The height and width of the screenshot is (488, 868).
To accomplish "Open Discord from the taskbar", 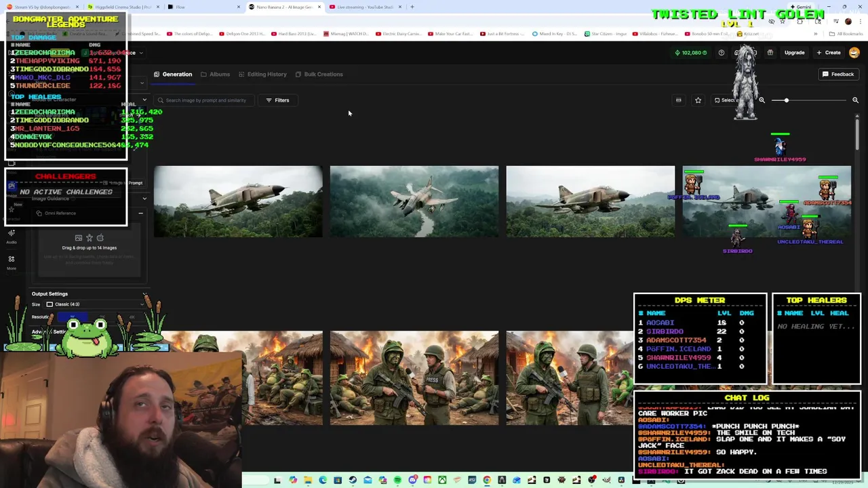I will (x=412, y=481).
